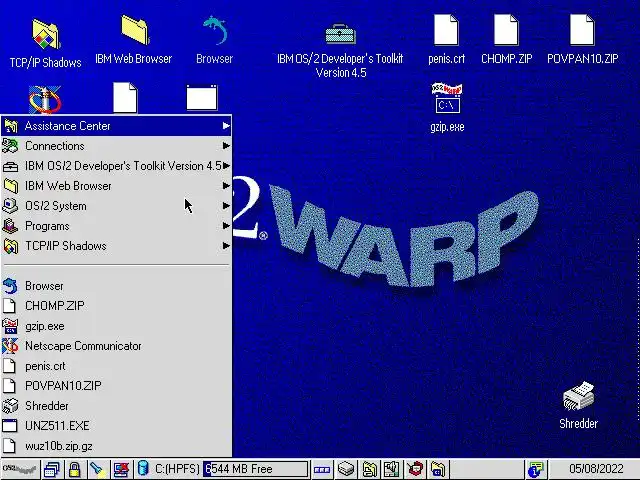Click the tray selector button in WarpCenter
Viewport: 640px width, 480px height.
click(x=322, y=469)
